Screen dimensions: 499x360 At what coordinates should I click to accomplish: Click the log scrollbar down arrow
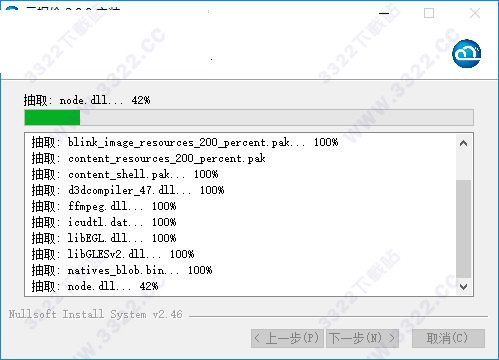tap(463, 286)
